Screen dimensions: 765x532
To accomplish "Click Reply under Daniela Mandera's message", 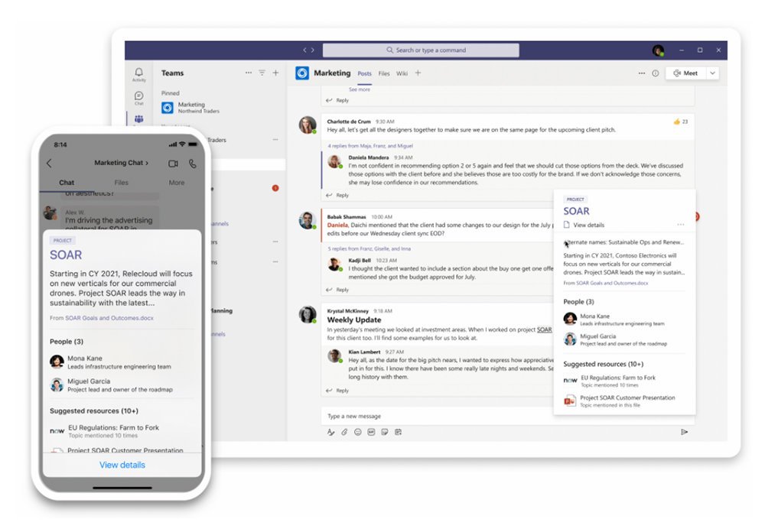I will point(337,195).
